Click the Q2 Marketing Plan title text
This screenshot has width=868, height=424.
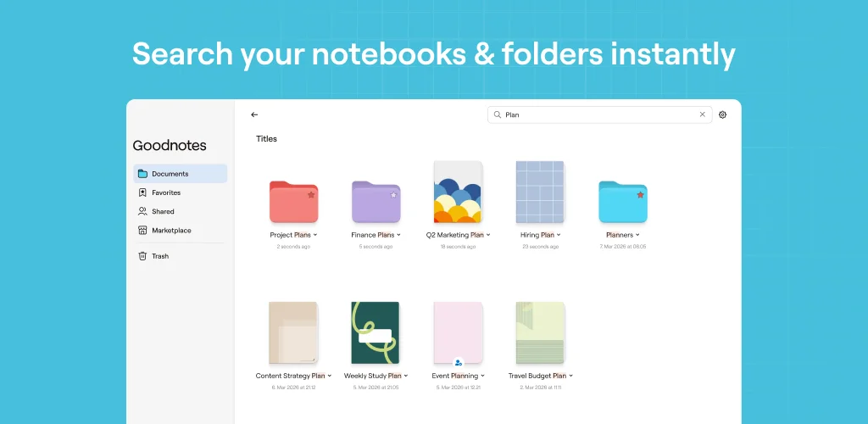tap(455, 235)
